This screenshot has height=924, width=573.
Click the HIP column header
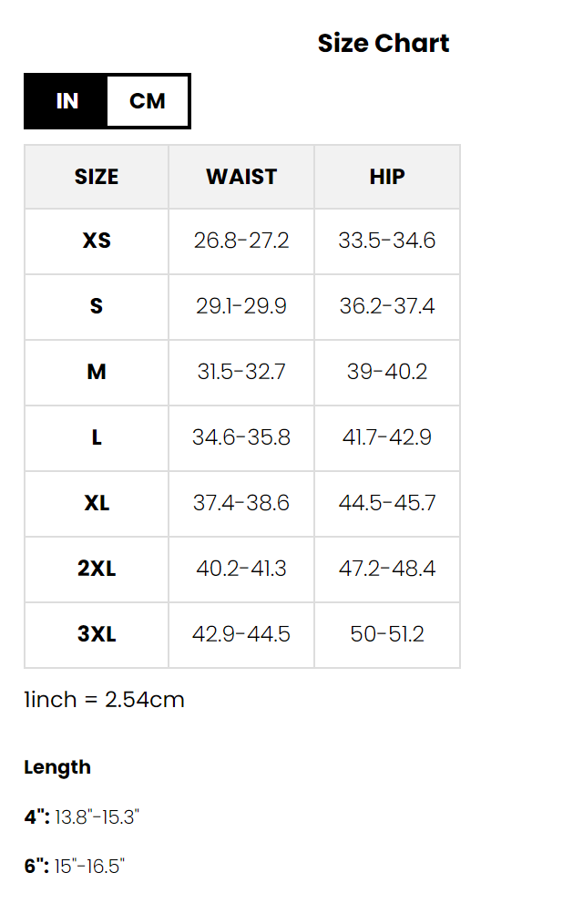pos(387,177)
